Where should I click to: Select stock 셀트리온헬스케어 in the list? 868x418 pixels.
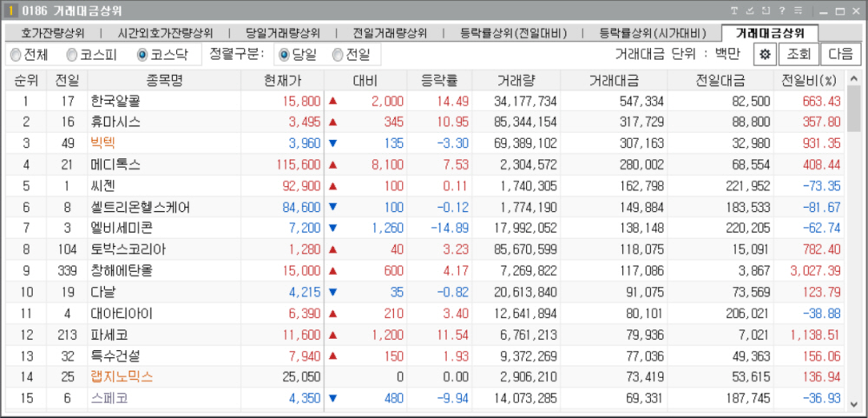[x=141, y=208]
